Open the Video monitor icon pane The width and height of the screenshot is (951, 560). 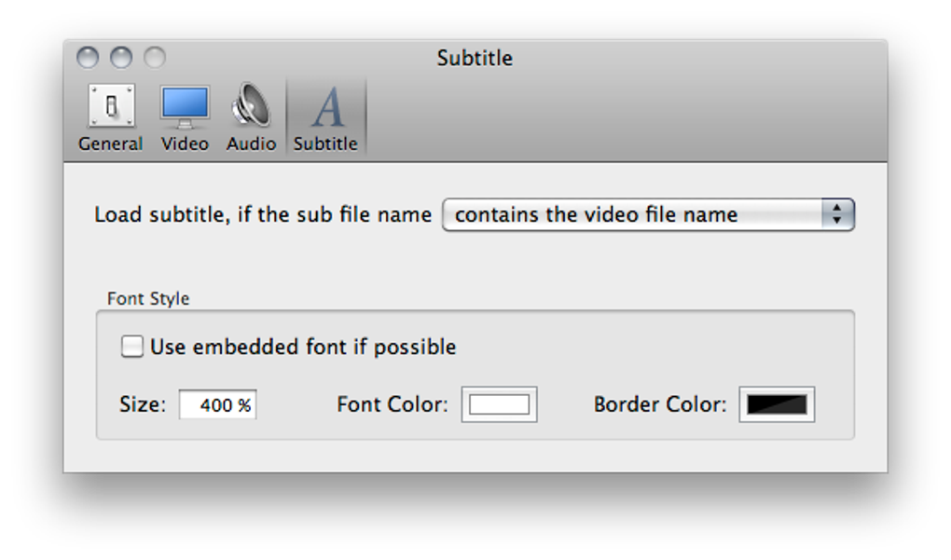tap(185, 106)
